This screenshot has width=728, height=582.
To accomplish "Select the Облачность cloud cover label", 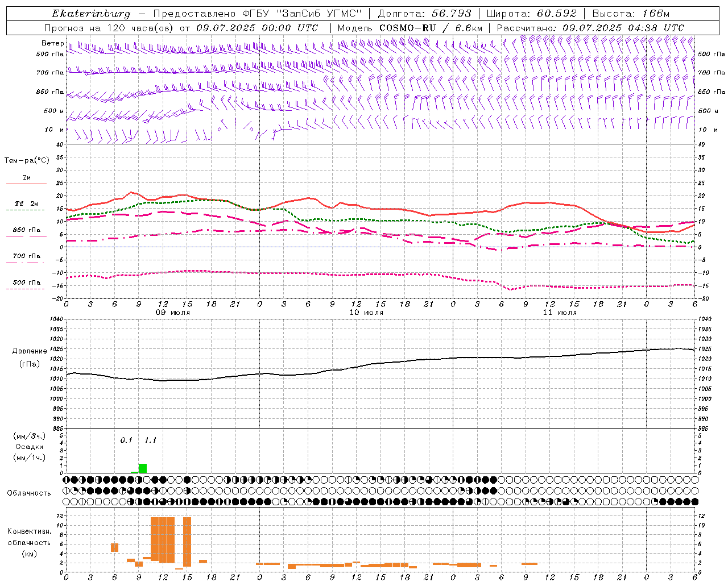I will coord(29,493).
